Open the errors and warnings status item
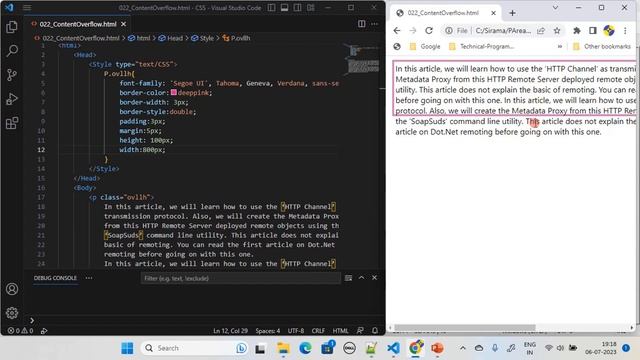Image resolution: width=640 pixels, height=360 pixels. [x=20, y=331]
